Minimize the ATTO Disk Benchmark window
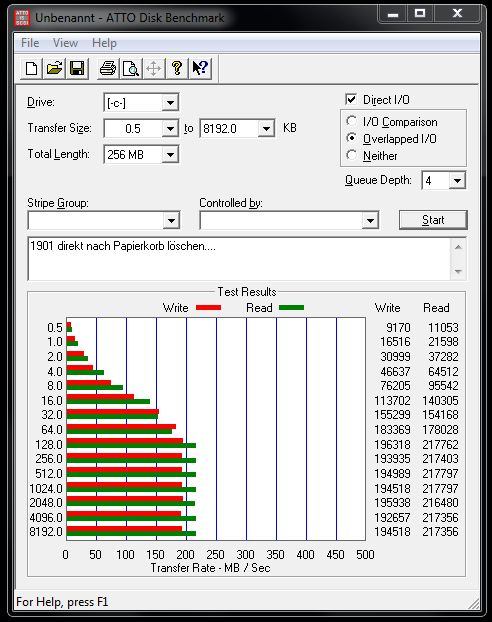Screen dimensions: 492x622 [x=392, y=14]
